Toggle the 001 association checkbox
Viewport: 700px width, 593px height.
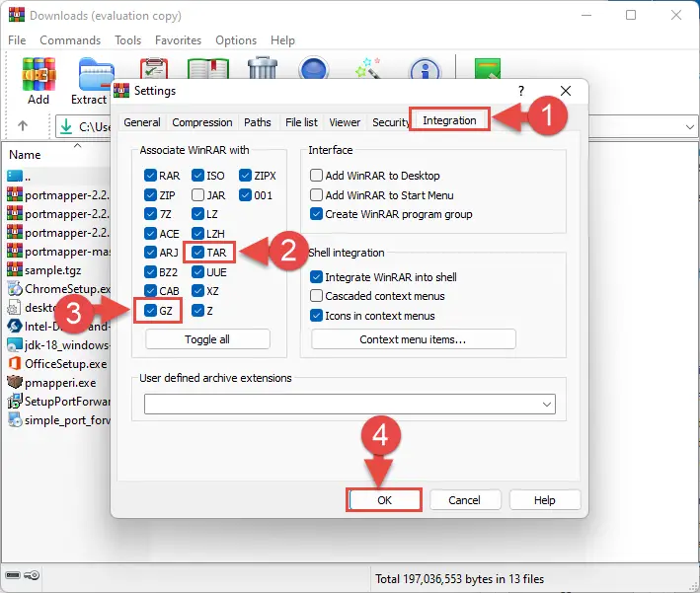pos(245,195)
